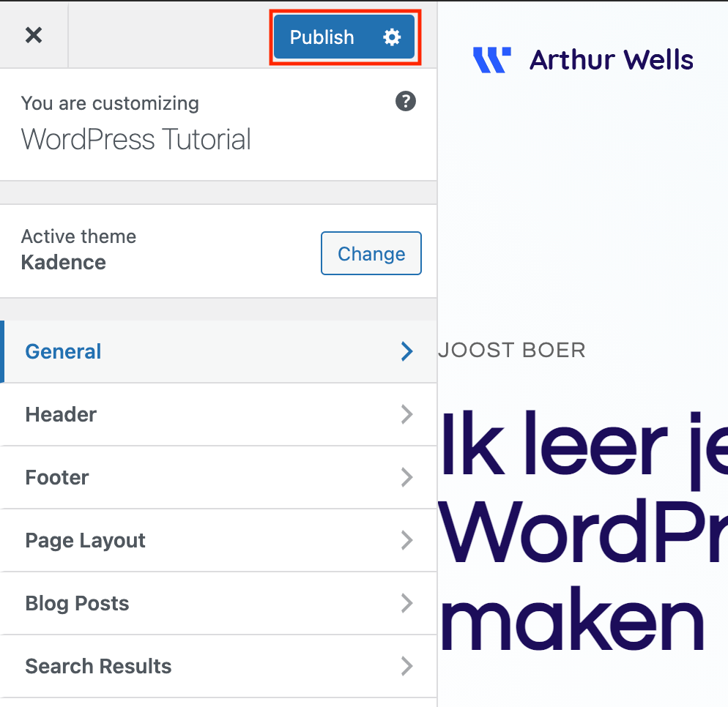The width and height of the screenshot is (728, 707).
Task: Click the chevron on Search Results row
Action: coord(406,666)
